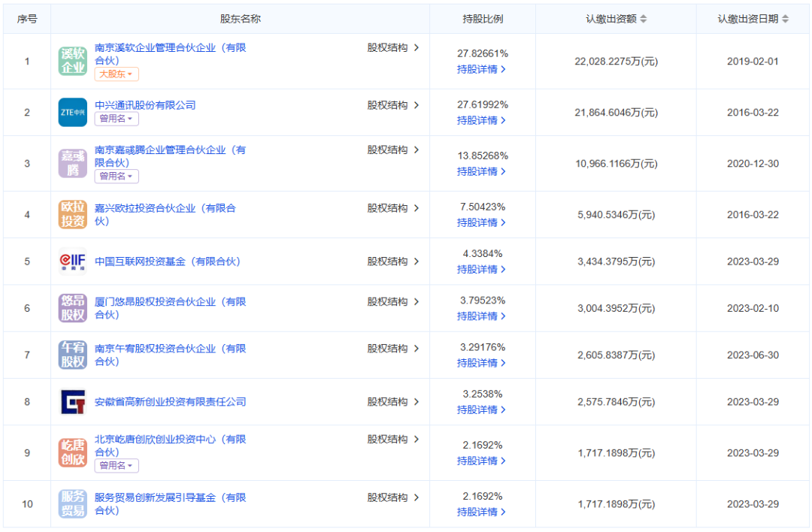Select the 2019-02-01 date cell
Viewport: 812px width, 532px height.
[x=753, y=61]
